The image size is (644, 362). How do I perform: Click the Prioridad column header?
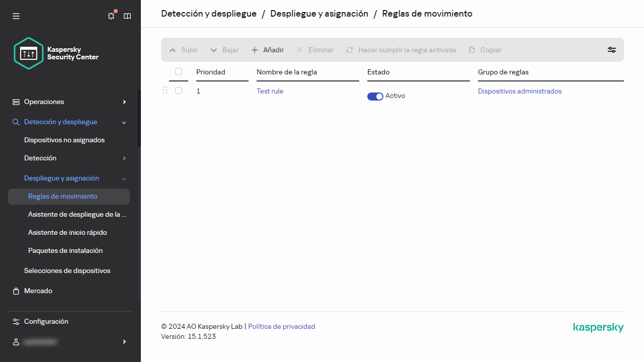pos(211,72)
